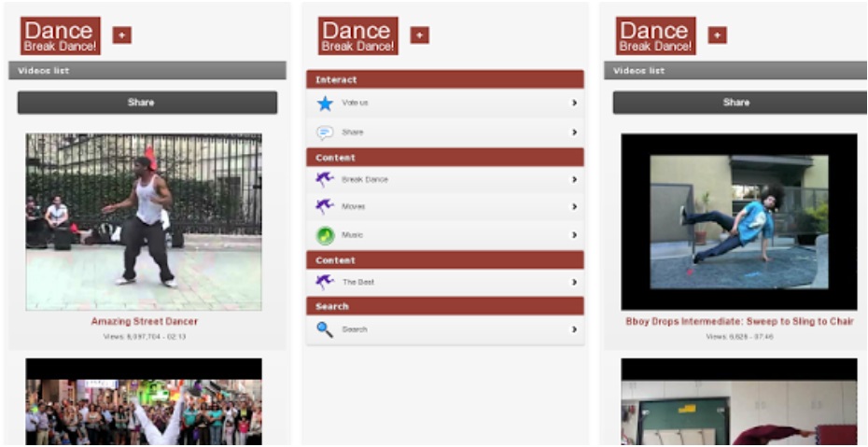Open the Amazing Street Dancer title link
868x447 pixels.
(144, 321)
